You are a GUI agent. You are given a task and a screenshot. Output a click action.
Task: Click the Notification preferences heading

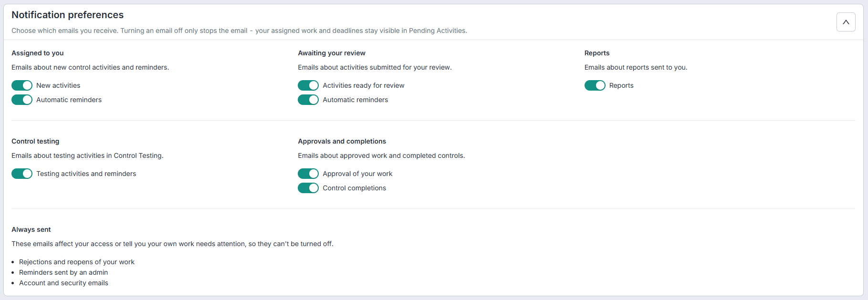point(68,15)
